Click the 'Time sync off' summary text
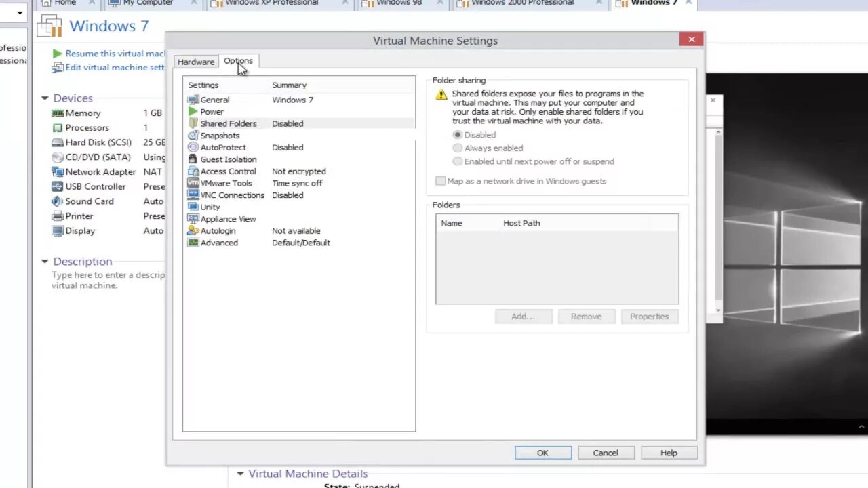The height and width of the screenshot is (488, 868). [297, 183]
